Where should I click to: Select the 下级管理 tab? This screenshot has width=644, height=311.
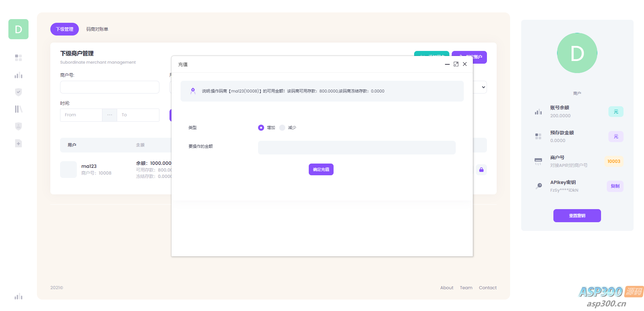click(64, 29)
